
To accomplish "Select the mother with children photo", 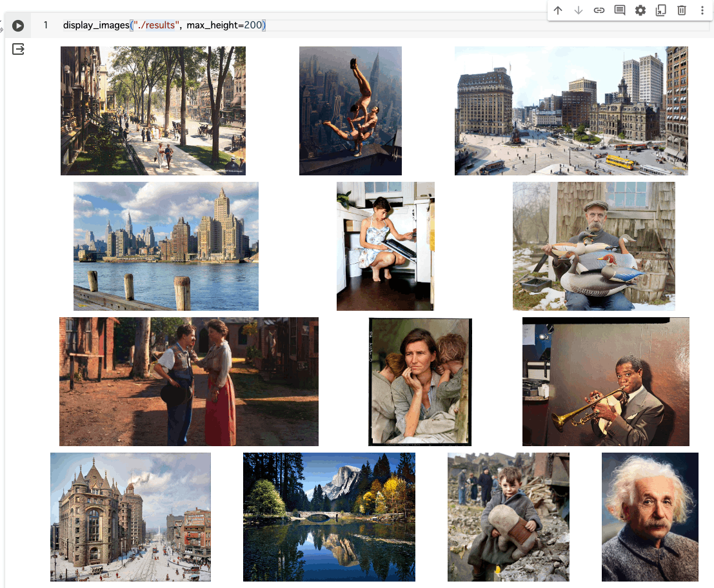I will pyautogui.click(x=420, y=382).
